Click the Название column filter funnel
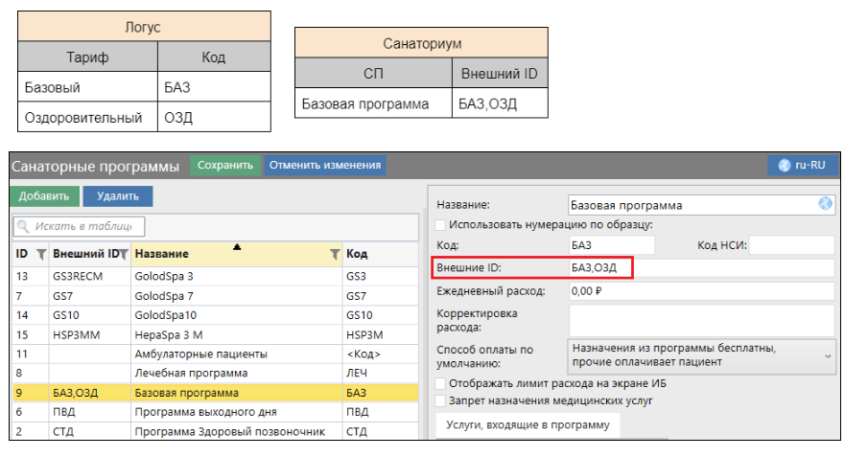Image resolution: width=868 pixels, height=457 pixels. (335, 254)
